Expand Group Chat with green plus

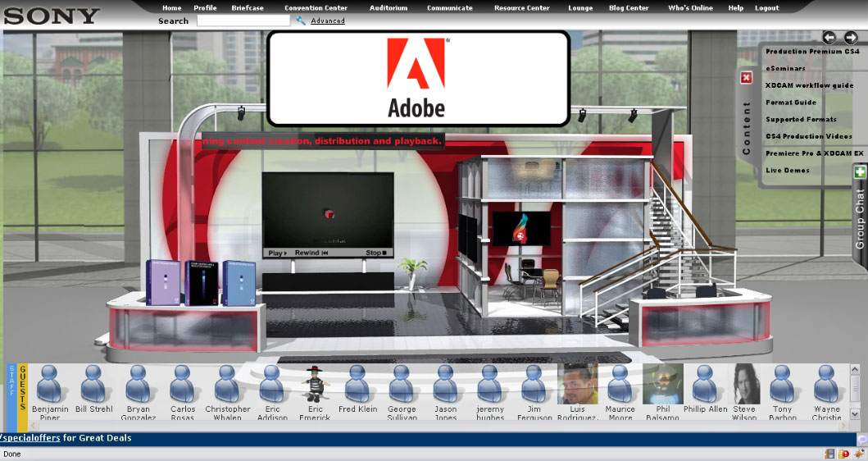point(859,172)
